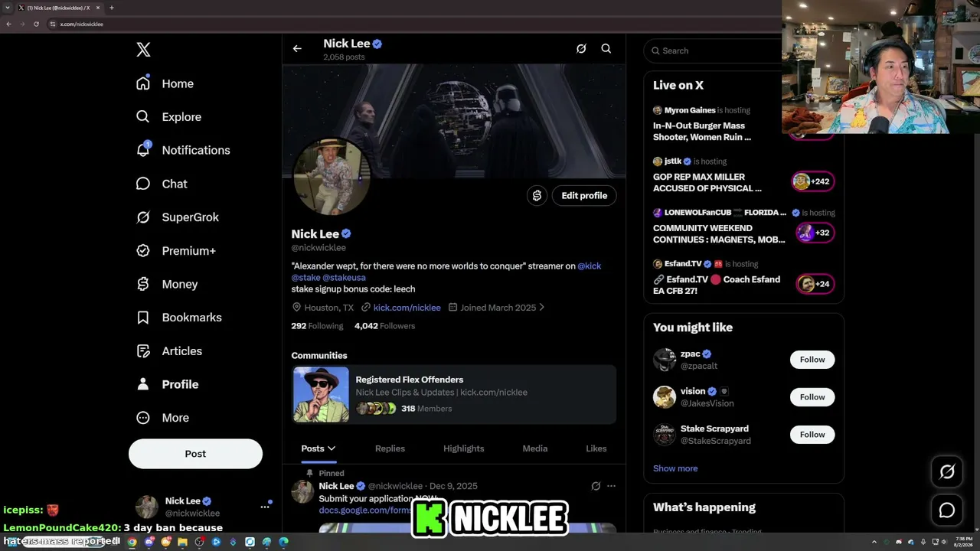Close the Nick Lee browser tab
The image size is (980, 551).
point(98,8)
